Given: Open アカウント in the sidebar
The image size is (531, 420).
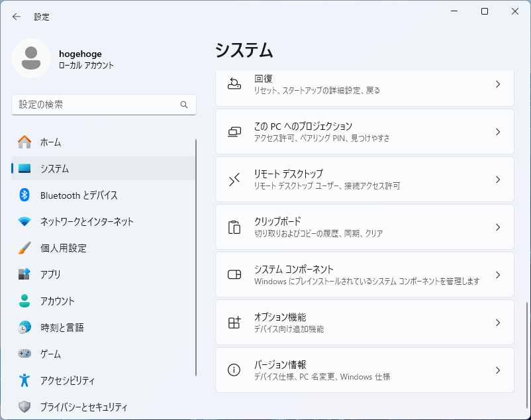Looking at the screenshot, I should coord(57,301).
